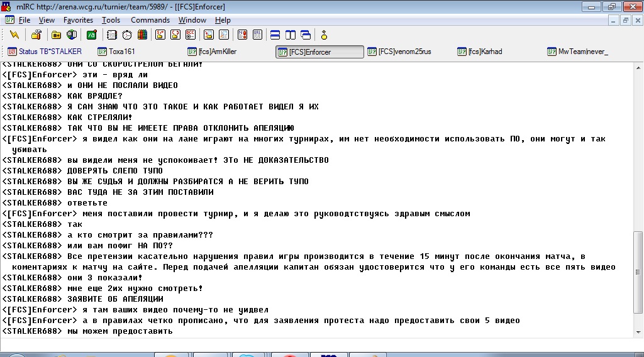This screenshot has height=357, width=644.
Task: Click the Connect lightning bolt icon
Action: [x=14, y=35]
